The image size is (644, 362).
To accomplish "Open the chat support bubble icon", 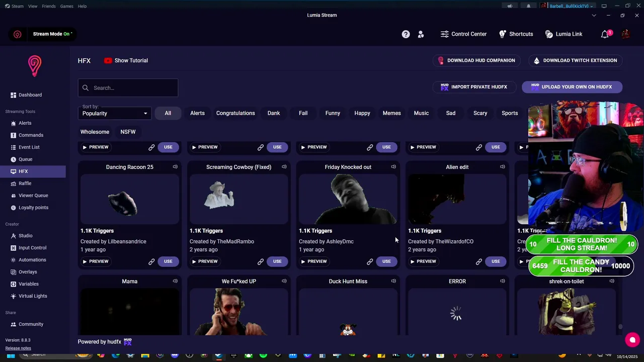I will click(x=632, y=340).
